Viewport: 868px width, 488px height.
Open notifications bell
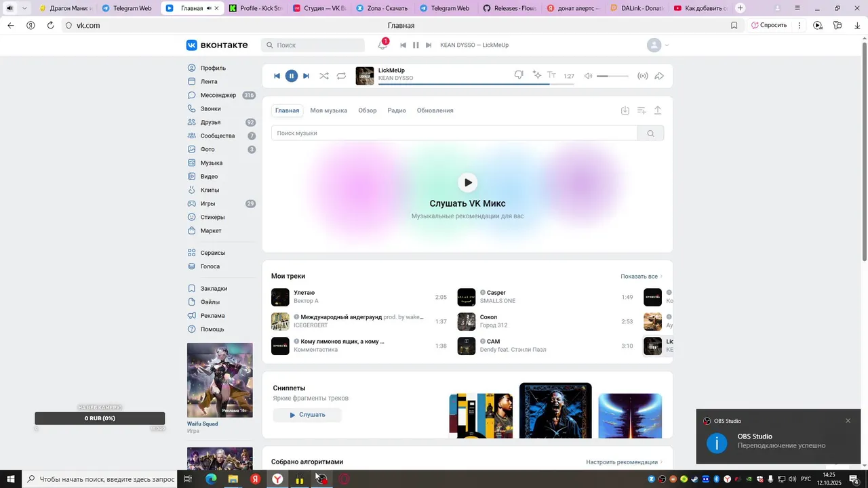[x=382, y=45]
